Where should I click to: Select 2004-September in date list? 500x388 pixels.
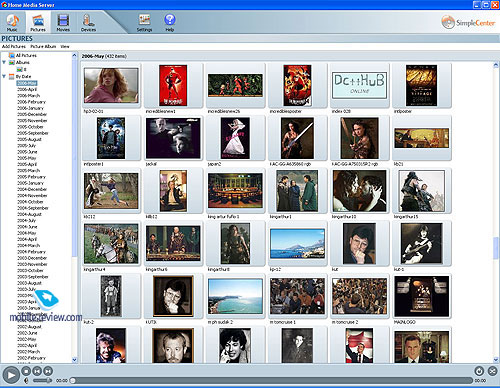33,208
